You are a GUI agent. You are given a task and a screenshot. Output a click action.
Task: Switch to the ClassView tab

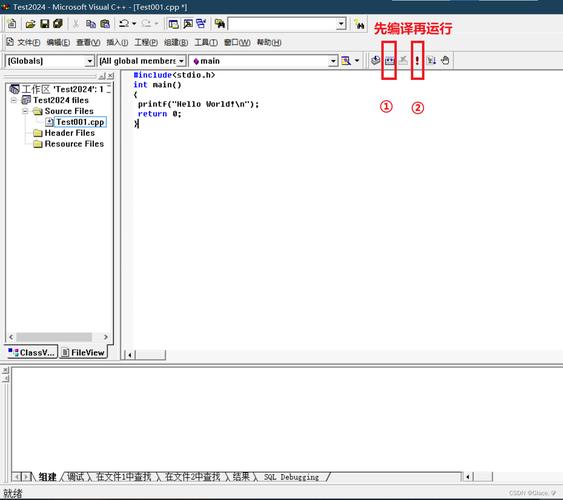(x=31, y=352)
